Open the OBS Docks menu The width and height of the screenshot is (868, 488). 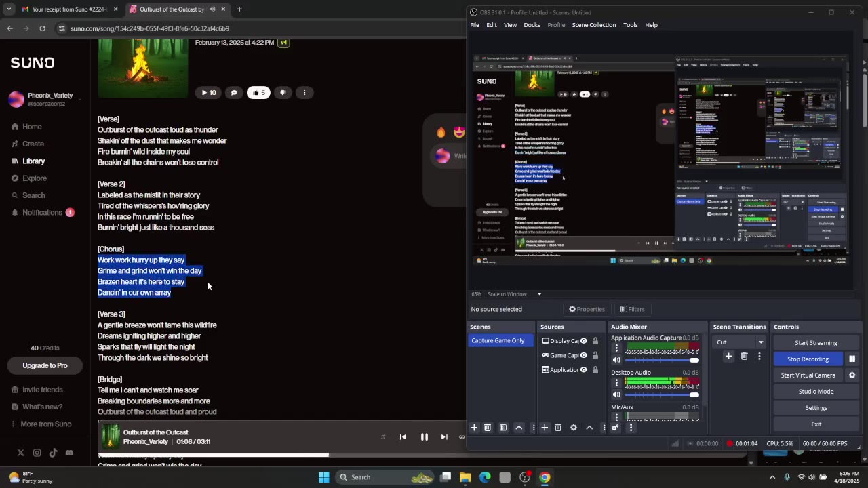pos(532,25)
